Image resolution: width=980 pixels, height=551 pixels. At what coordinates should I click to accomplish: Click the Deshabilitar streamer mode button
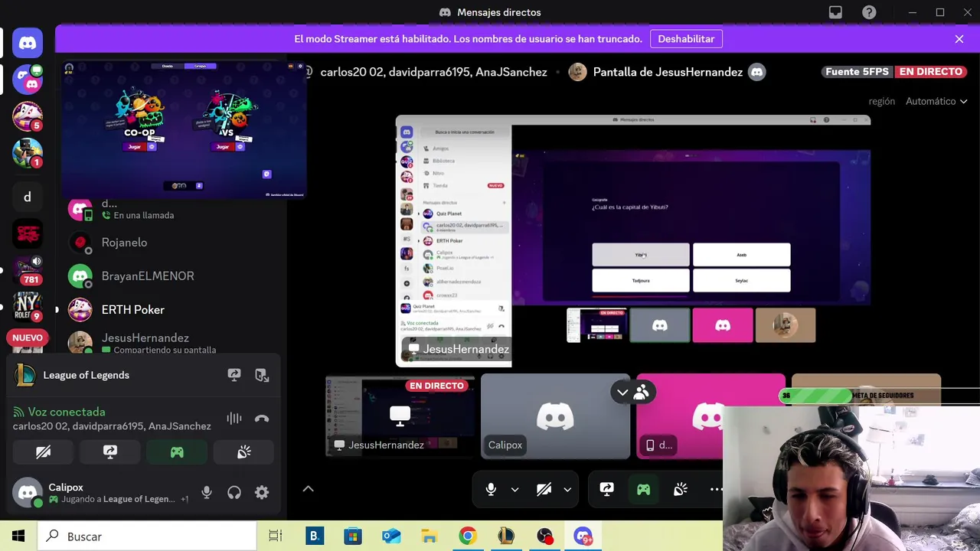coord(686,39)
